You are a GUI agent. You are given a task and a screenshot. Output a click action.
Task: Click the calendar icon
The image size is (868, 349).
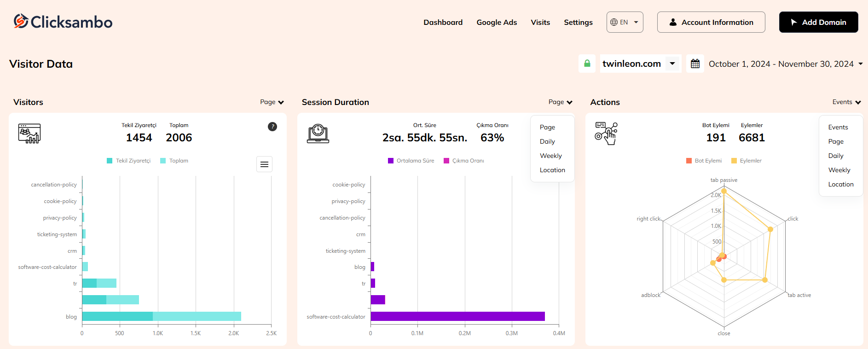click(x=695, y=64)
